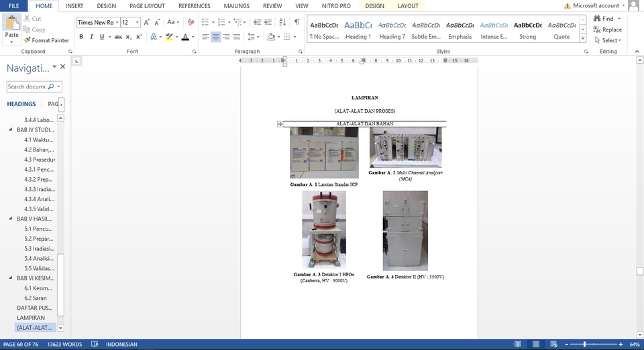
Task: Open the REFERENCES ribbon tab
Action: [194, 6]
